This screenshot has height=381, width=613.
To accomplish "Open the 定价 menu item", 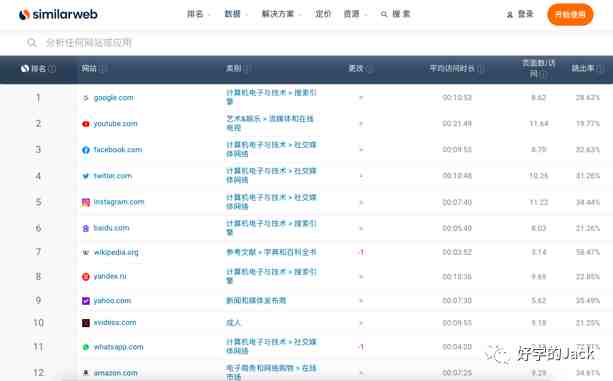I will [323, 14].
